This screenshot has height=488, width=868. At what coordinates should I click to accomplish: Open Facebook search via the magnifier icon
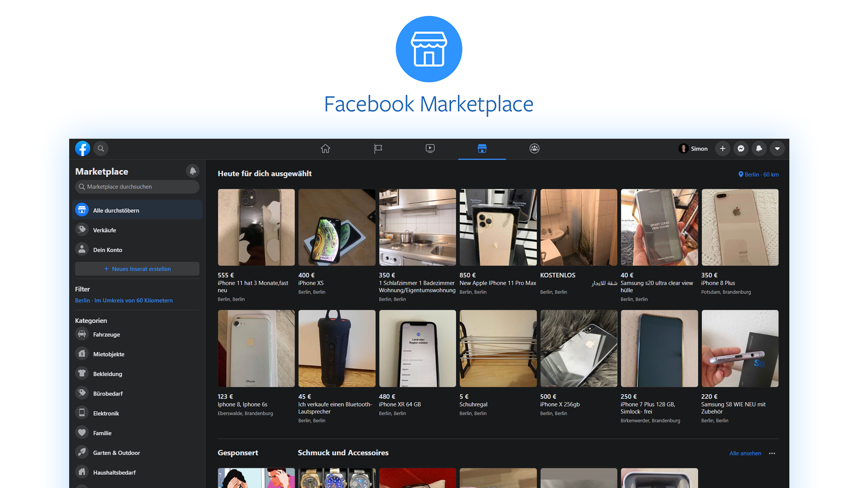tap(100, 148)
